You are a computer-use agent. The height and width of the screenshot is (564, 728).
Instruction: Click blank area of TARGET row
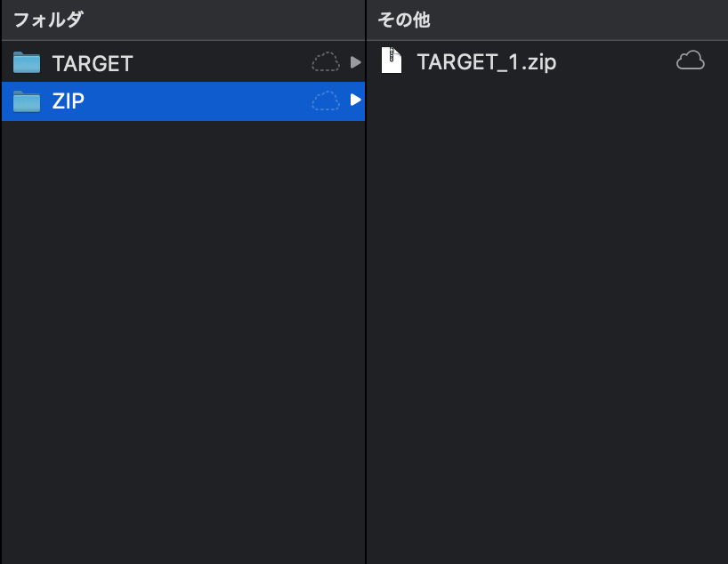[221, 62]
